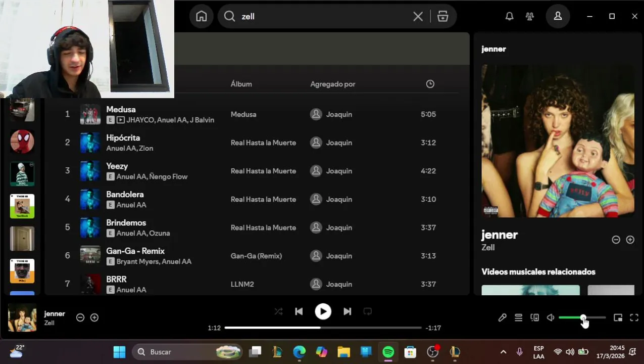This screenshot has height=364, width=644.
Task: Open jenner title in Now Playing panel
Action: (x=499, y=235)
